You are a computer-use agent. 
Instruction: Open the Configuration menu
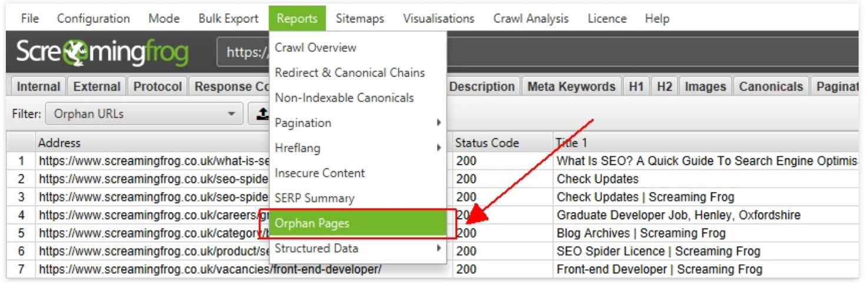(93, 18)
